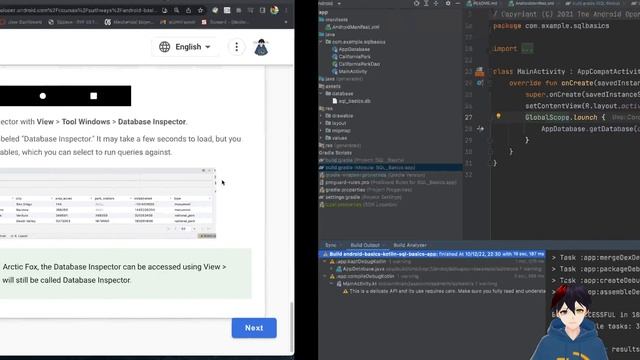Open the English language dropdown
The image size is (640, 360).
click(x=185, y=47)
